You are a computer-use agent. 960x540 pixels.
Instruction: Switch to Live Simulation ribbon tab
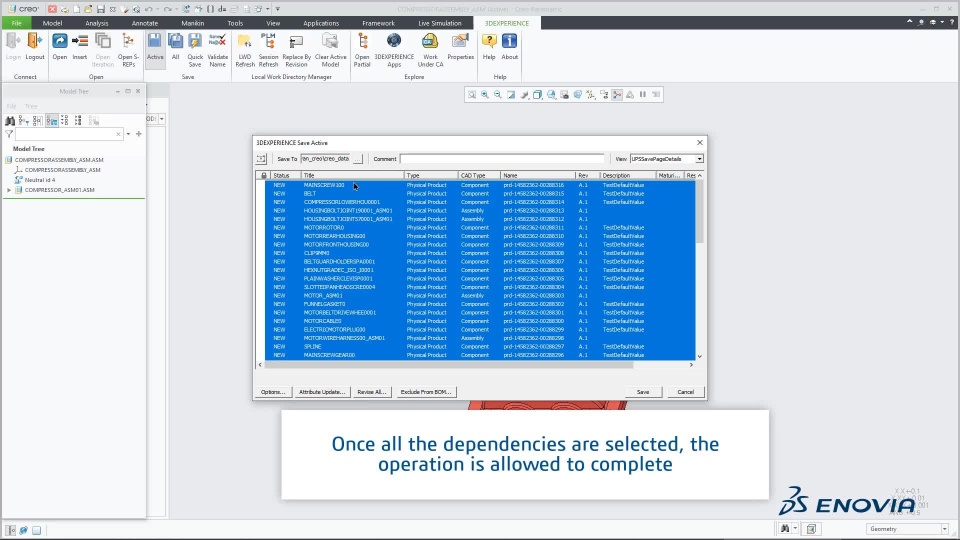(440, 23)
